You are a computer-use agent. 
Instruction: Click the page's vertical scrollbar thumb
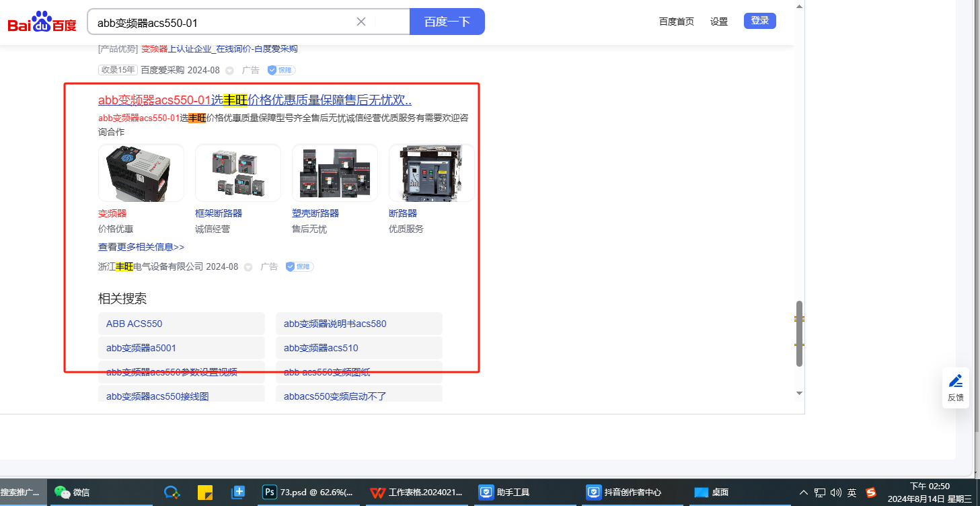(x=799, y=333)
